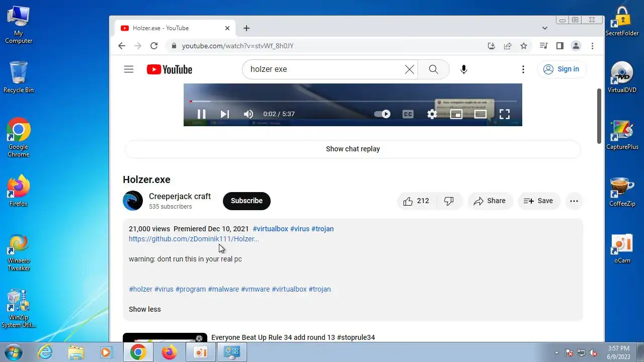Screen dimensions: 644x362
Task: Share this page from the address bar
Action: [508, 46]
